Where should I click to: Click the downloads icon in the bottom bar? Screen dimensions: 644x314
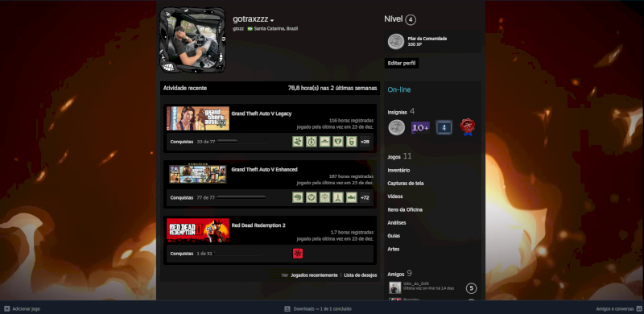287,308
